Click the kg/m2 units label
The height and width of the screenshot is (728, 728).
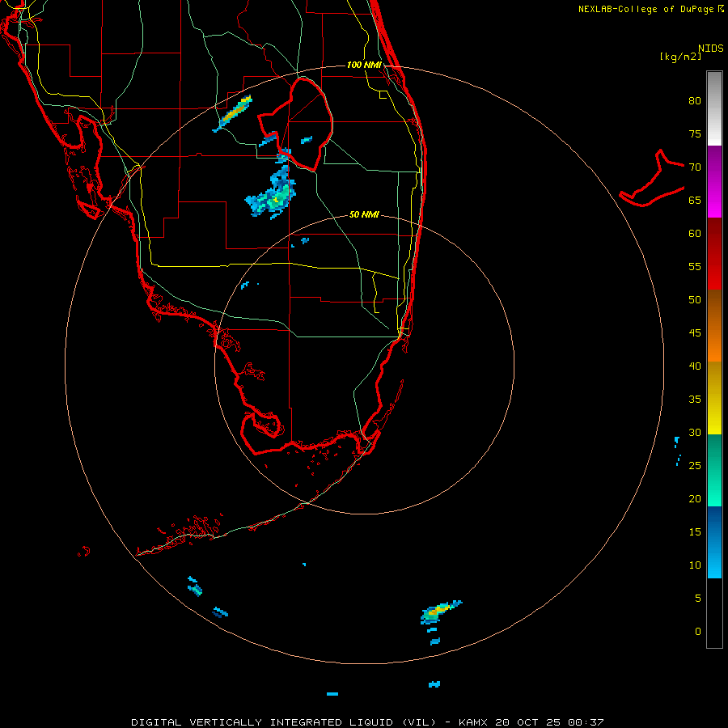point(680,57)
